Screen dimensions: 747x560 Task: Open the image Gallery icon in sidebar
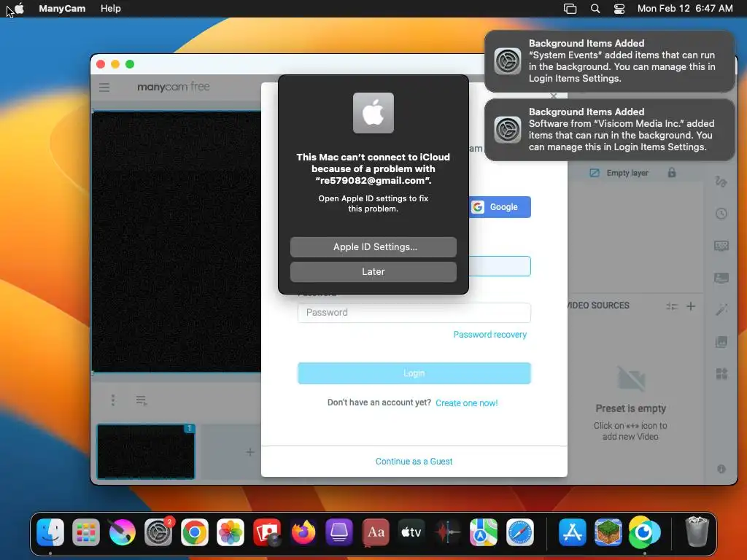tap(721, 341)
